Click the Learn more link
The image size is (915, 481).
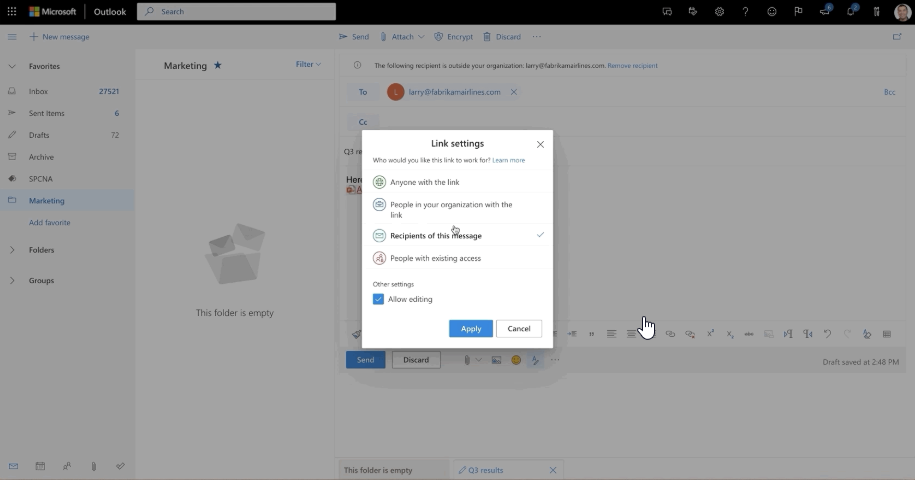(508, 160)
